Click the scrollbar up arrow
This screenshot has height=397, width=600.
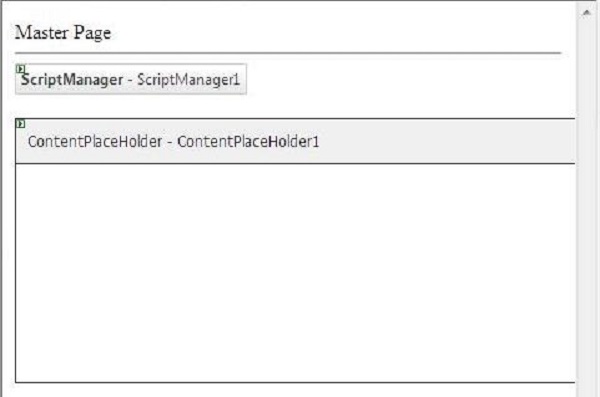tap(587, 13)
